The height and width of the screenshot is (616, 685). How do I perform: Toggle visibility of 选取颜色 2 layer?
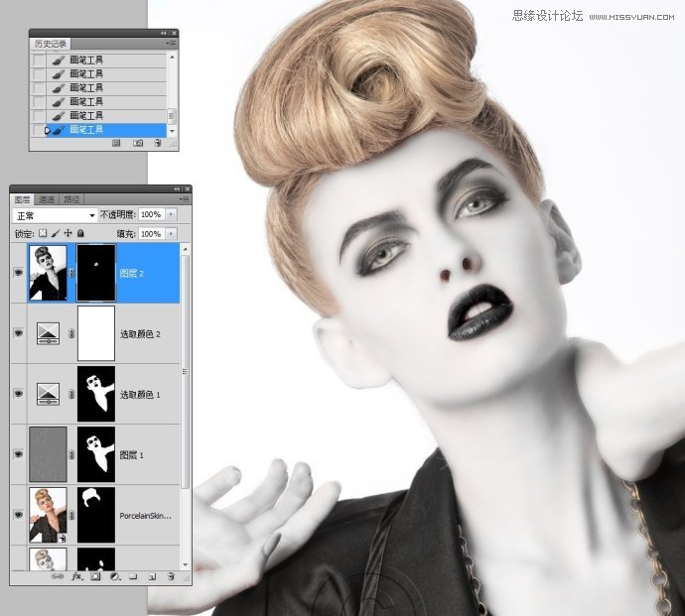pos(18,333)
